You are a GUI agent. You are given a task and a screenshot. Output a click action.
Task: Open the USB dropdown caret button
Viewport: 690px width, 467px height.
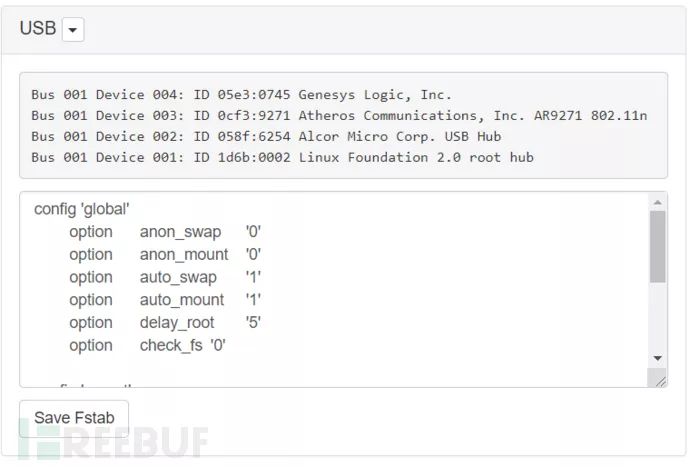pos(73,30)
